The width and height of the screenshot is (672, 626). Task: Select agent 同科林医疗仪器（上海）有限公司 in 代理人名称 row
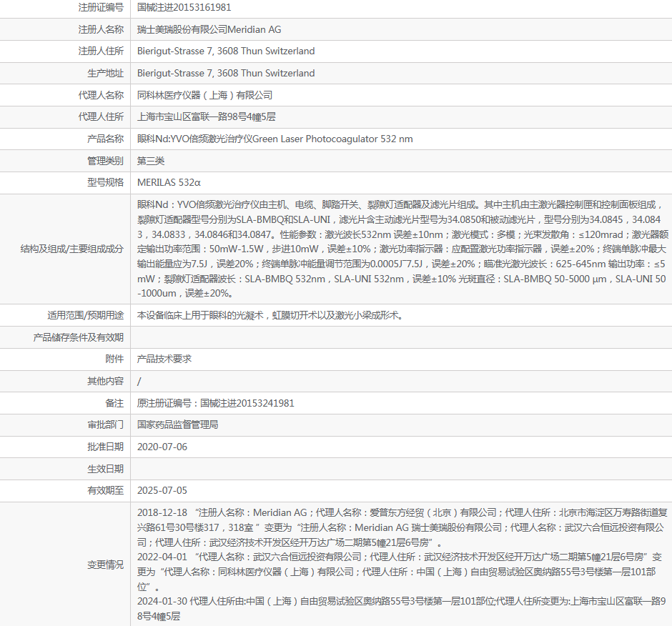tap(205, 95)
